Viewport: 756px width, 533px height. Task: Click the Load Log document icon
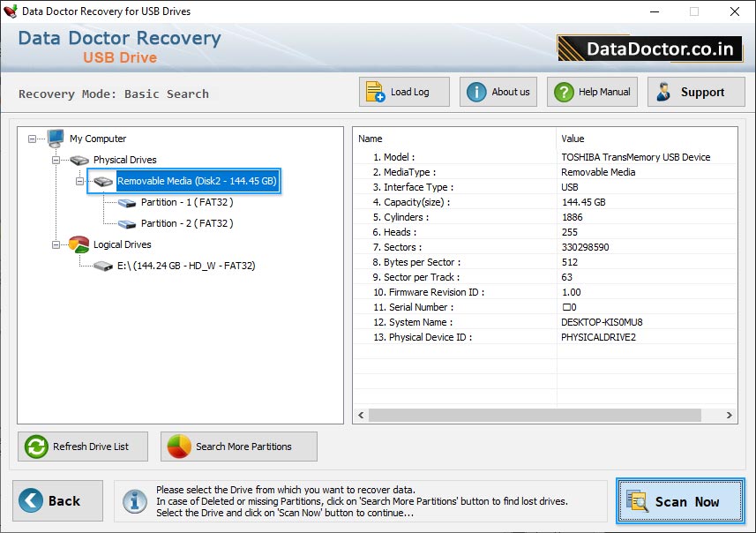[x=375, y=92]
